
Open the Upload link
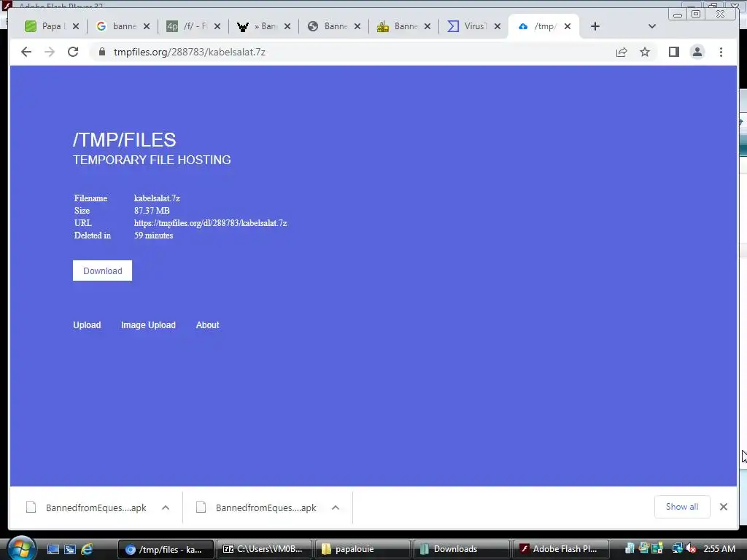point(87,325)
